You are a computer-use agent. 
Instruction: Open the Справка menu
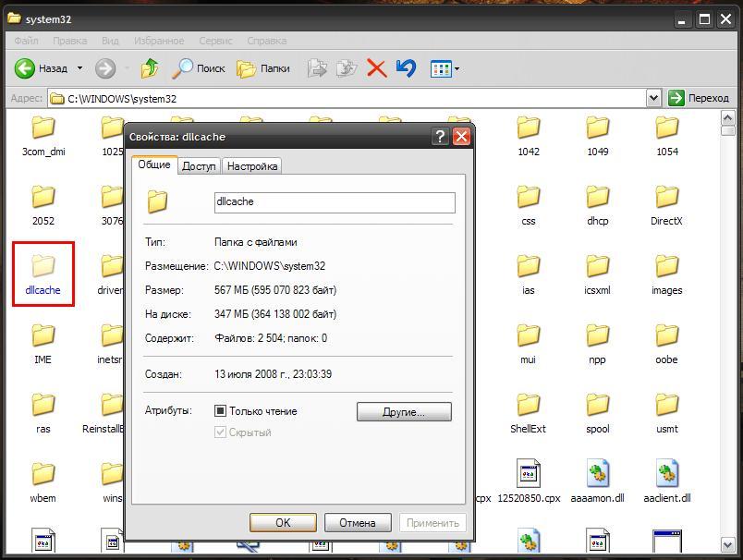click(267, 41)
